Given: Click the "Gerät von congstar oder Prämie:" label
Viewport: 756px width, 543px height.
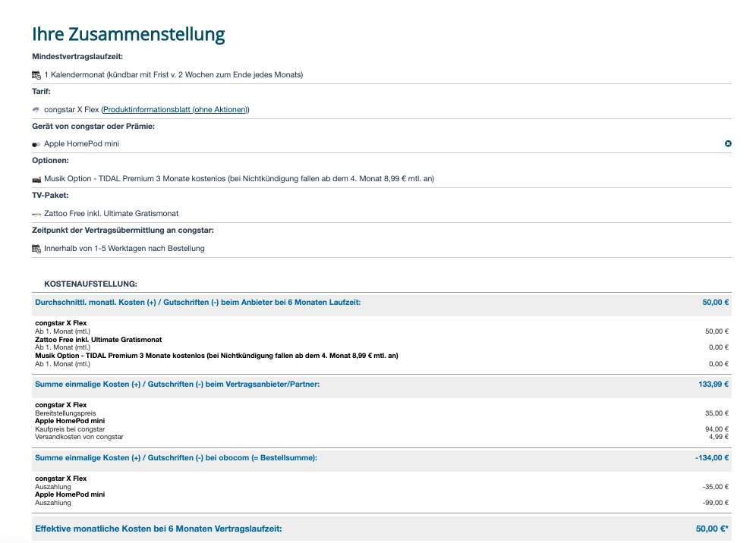Looking at the screenshot, I should tap(93, 126).
